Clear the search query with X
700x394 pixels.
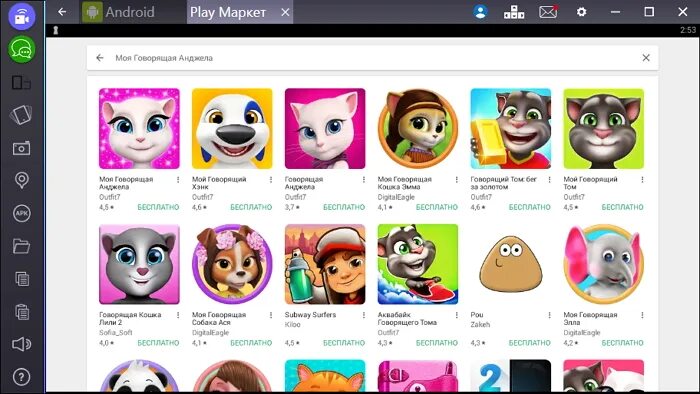point(646,58)
